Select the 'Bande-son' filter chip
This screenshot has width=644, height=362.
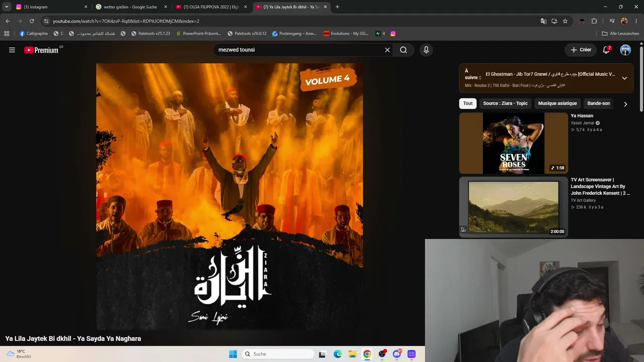pyautogui.click(x=599, y=104)
